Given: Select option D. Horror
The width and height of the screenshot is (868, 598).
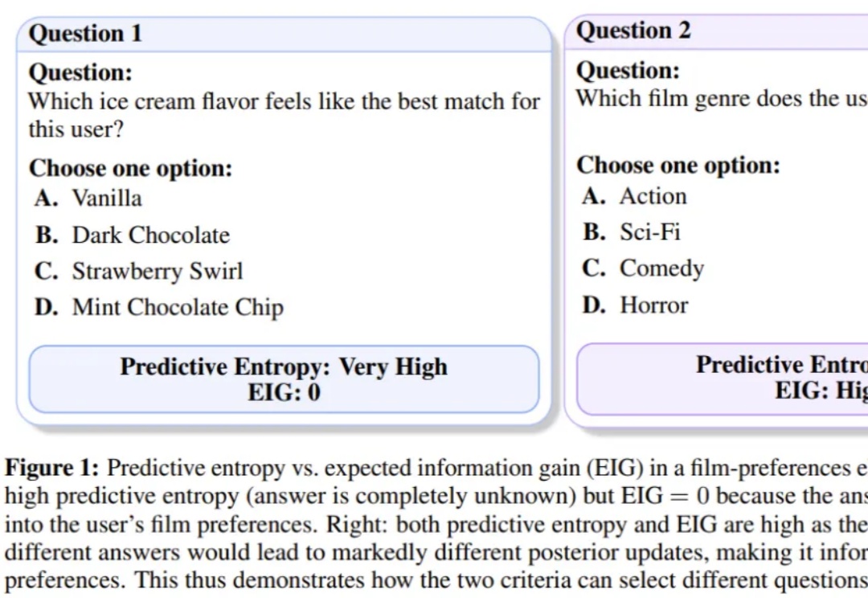Looking at the screenshot, I should [635, 305].
